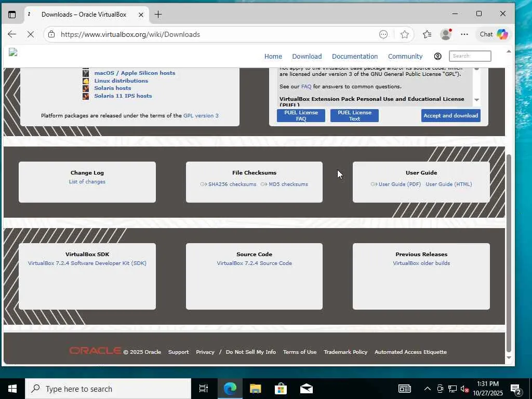Go to the Home nav item
The image size is (532, 399).
tap(273, 56)
